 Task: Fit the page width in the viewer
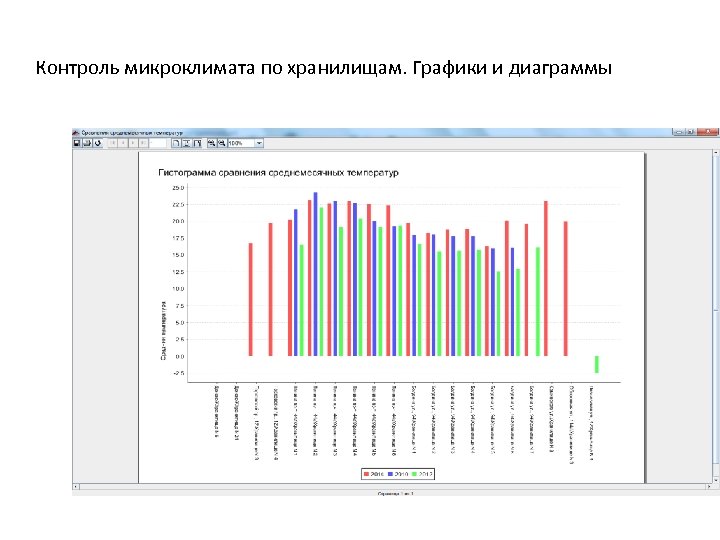coord(197,143)
